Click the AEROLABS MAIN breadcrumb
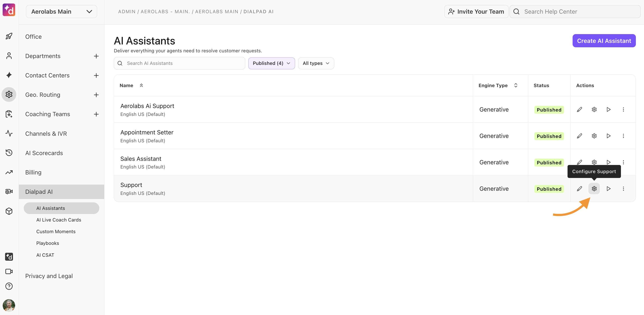Screen dimensions: 644x315 pyautogui.click(x=216, y=11)
